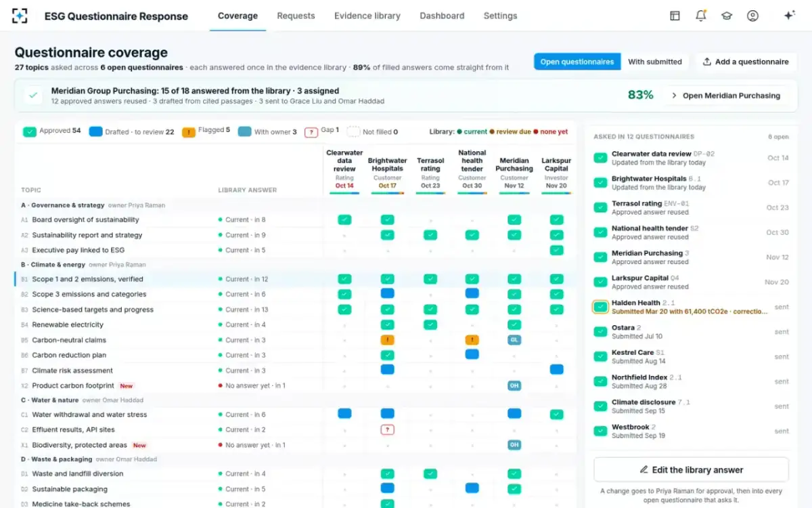Screen dimensions: 812x508
Task: Click the Brightwater Hospitals column progress bar
Action: point(387,193)
